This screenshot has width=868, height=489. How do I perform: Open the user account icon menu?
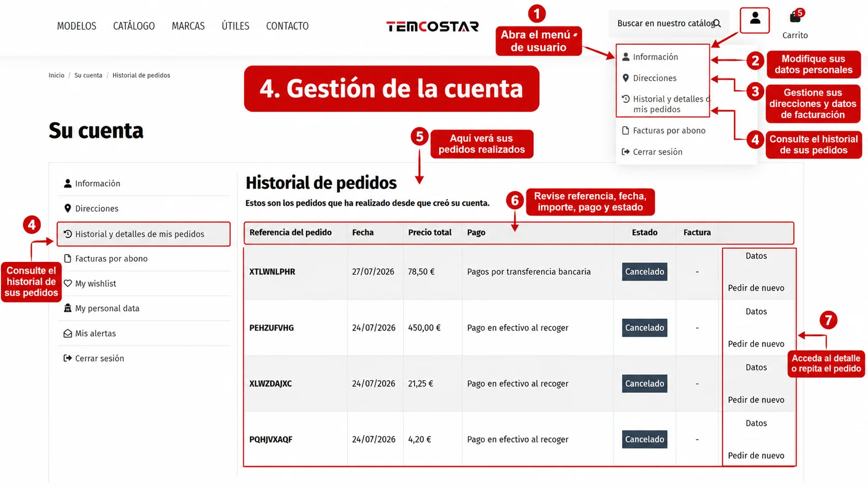(755, 19)
